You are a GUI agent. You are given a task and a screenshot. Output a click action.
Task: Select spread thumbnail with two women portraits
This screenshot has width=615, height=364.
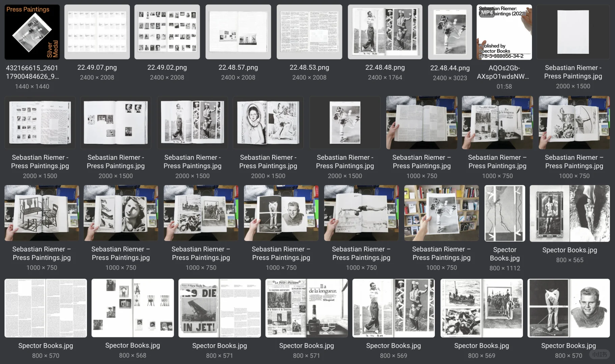116,123
